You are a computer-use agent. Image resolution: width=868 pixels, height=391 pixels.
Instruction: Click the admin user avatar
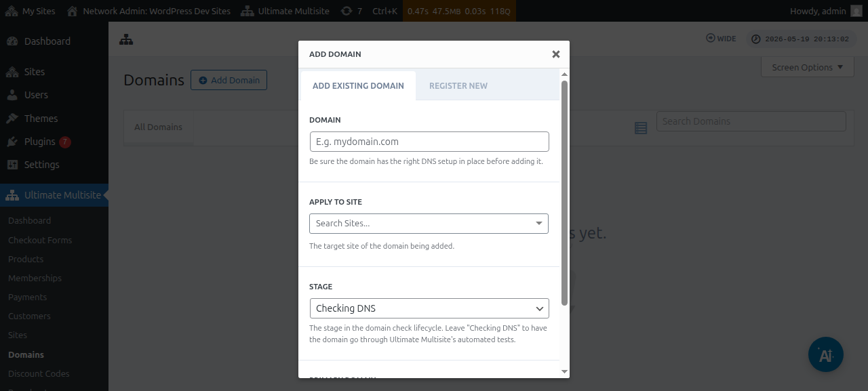coord(856,11)
